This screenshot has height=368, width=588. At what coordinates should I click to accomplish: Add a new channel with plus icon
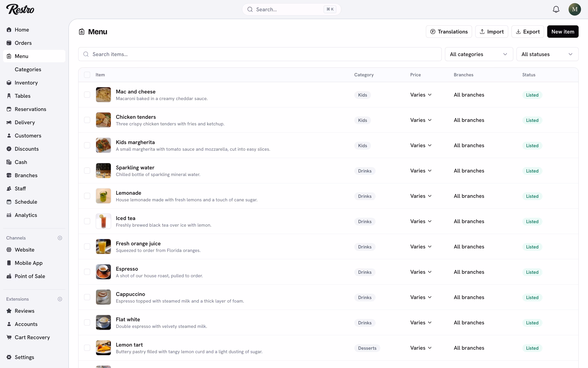pos(60,238)
